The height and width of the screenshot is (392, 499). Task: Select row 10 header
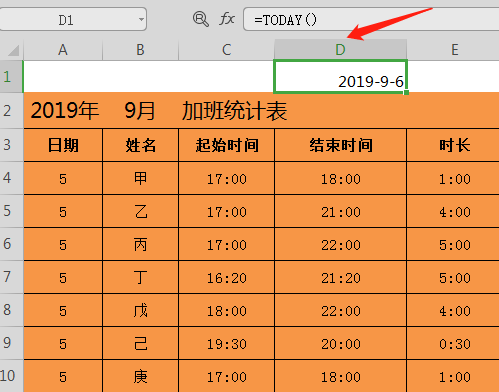[x=11, y=376]
